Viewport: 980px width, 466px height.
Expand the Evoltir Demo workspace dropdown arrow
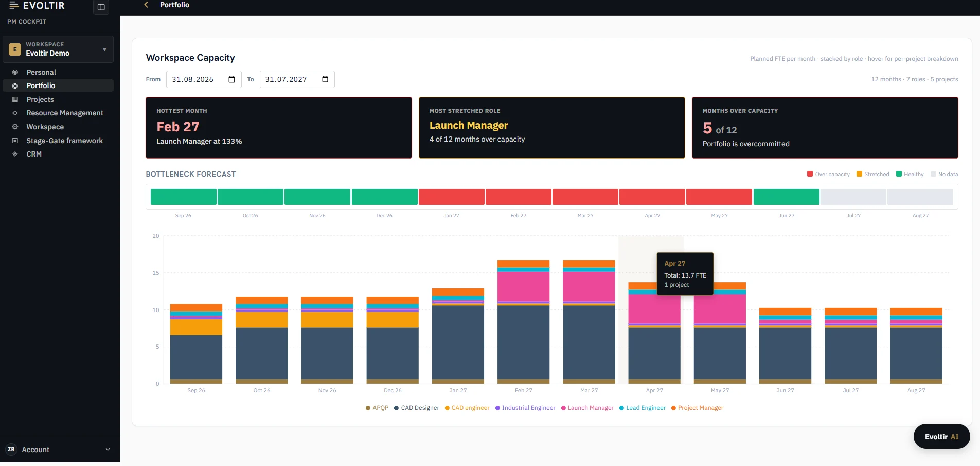coord(104,49)
